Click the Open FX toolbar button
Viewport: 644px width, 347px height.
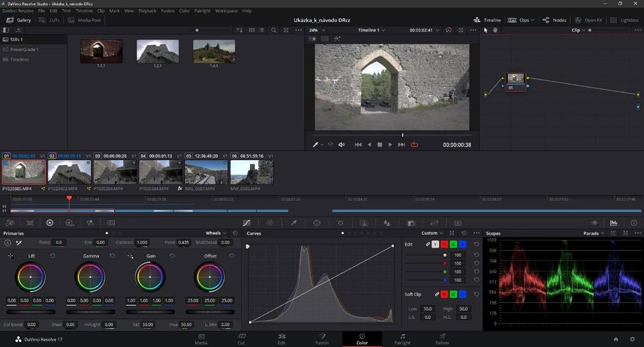pos(589,20)
